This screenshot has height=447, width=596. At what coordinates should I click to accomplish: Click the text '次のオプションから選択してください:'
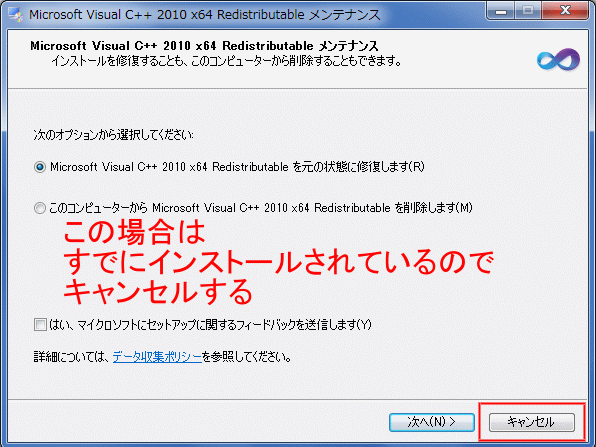click(x=114, y=135)
